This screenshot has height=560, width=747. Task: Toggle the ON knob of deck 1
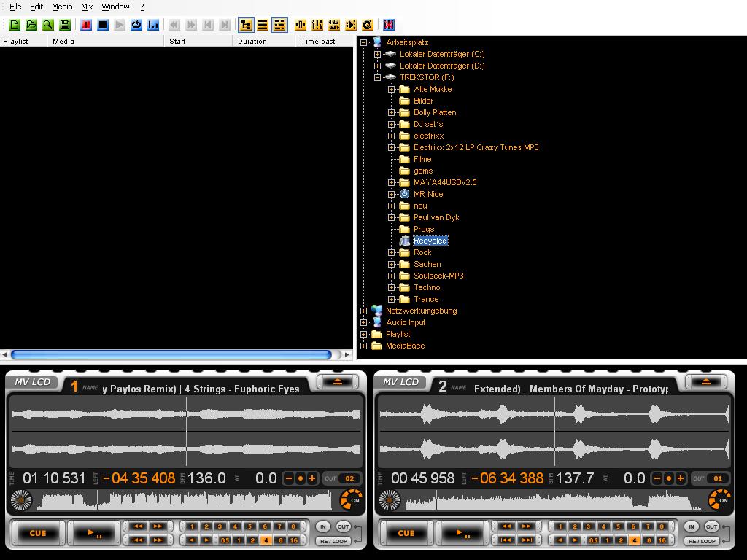pos(351,500)
